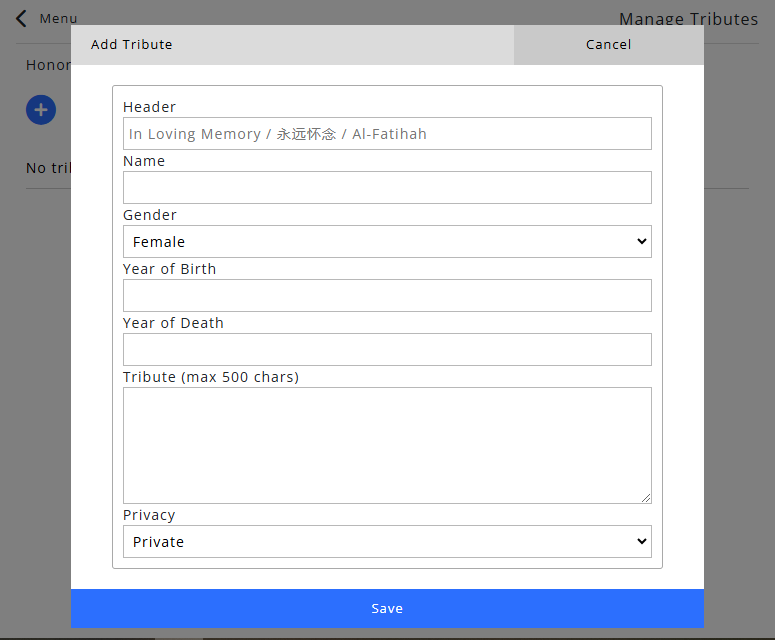Click the Privacy field label
Viewport: 775px width, 640px height.
pyautogui.click(x=149, y=515)
